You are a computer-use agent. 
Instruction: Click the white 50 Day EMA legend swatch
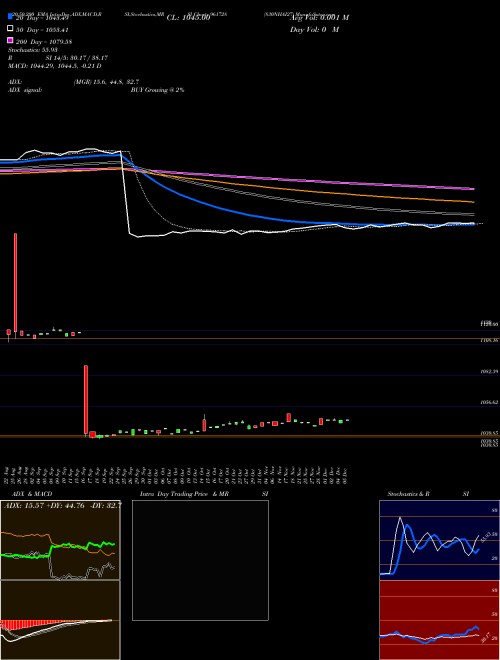tap(10, 29)
